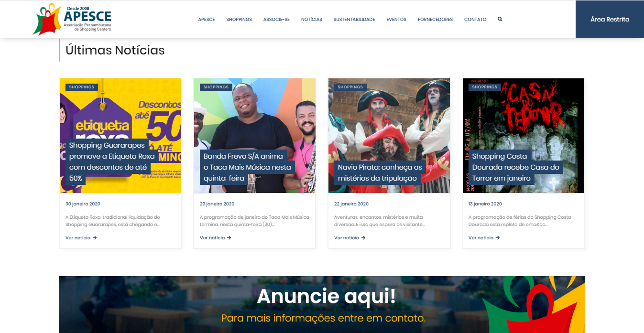The height and width of the screenshot is (333, 644).
Task: Open Navio Pirata news image
Action: [389, 136]
